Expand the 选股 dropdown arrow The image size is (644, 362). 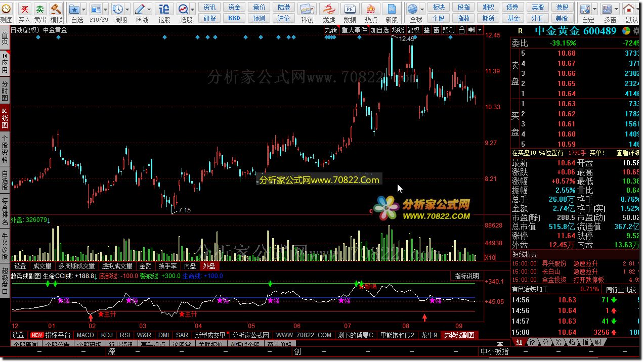(x=193, y=9)
